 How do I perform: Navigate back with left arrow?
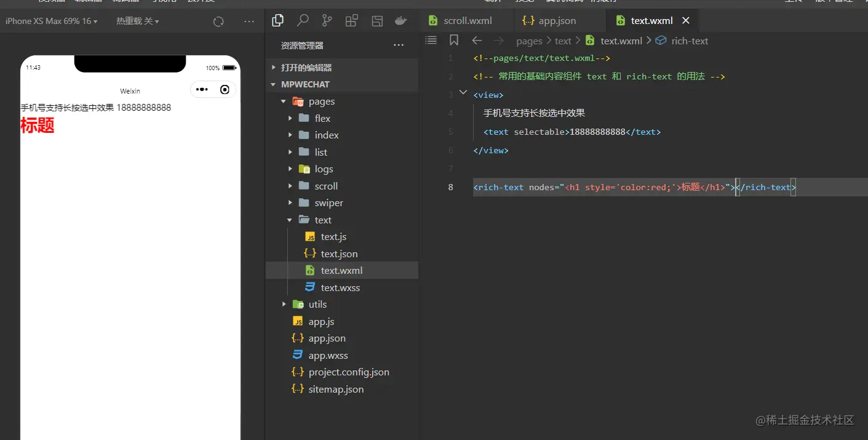click(477, 41)
